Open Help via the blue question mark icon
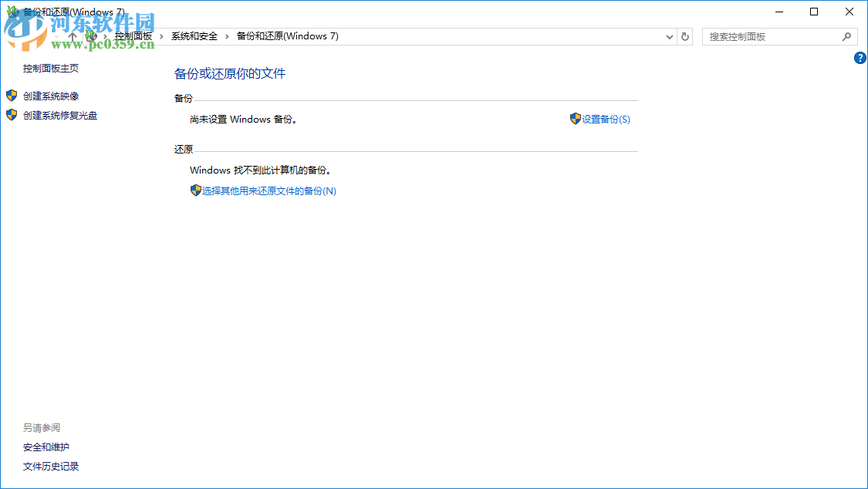 tap(860, 57)
